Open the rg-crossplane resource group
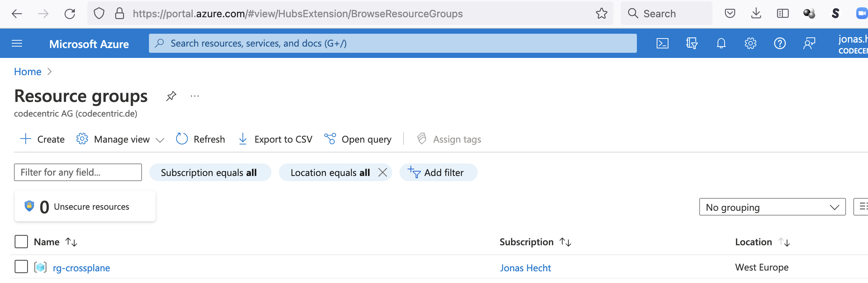The width and height of the screenshot is (868, 283). pyautogui.click(x=81, y=268)
